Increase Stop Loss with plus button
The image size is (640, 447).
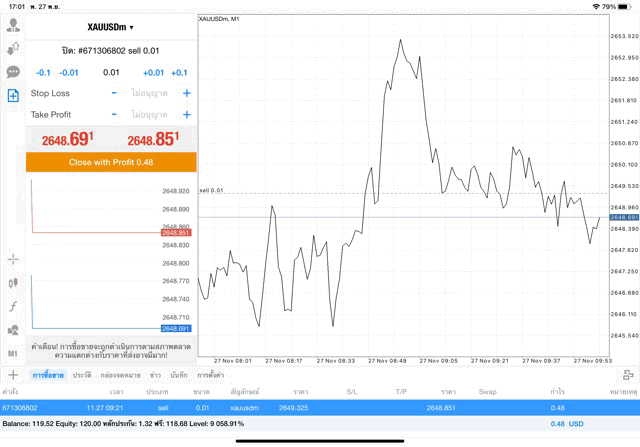[x=186, y=93]
